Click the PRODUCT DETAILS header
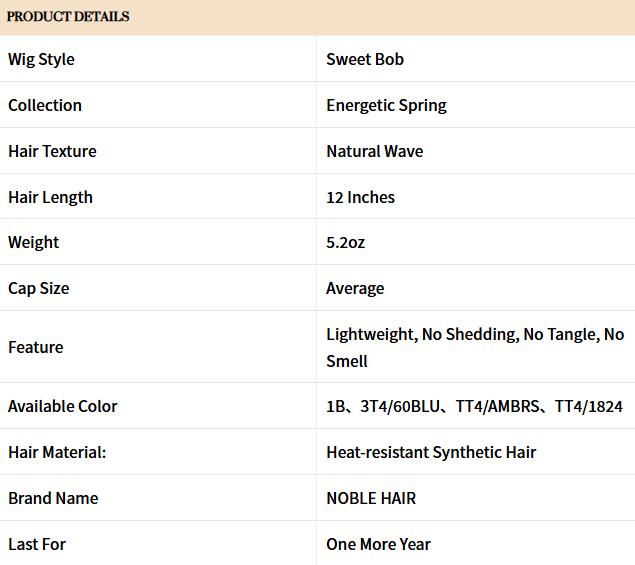The width and height of the screenshot is (635, 565). pos(68,17)
